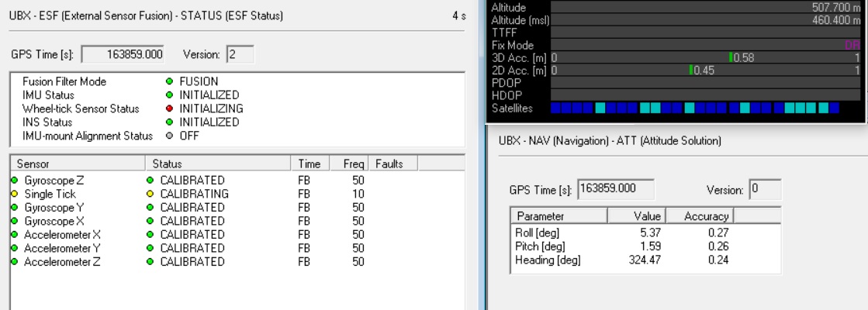
Task: Sort by the Freq column header
Action: 353,164
